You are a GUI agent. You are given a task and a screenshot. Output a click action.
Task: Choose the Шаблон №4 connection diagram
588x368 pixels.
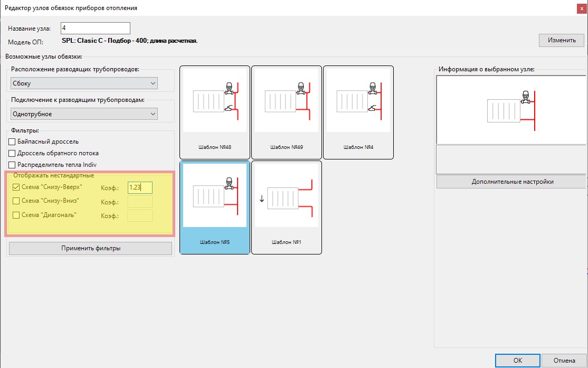click(x=358, y=112)
